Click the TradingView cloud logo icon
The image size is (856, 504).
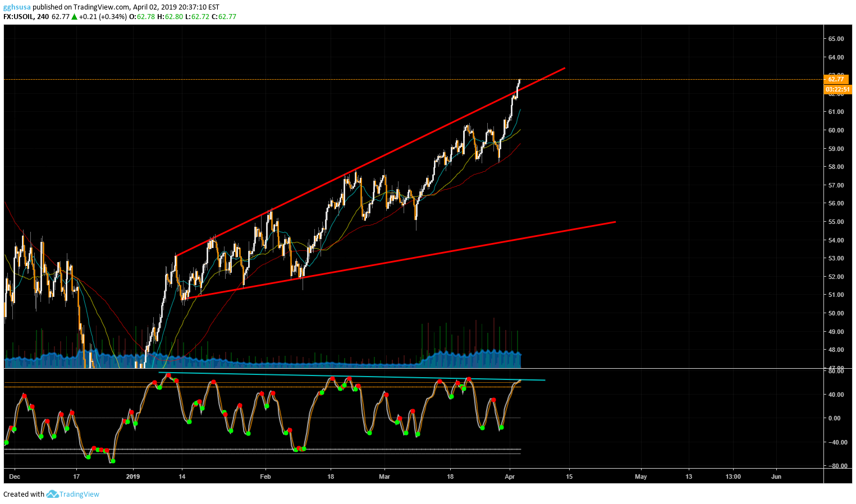click(52, 494)
